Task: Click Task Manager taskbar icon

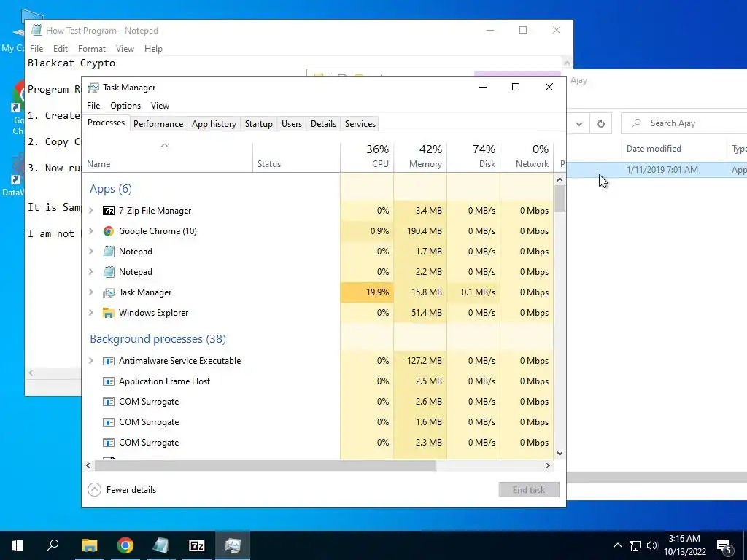Action: [x=233, y=545]
